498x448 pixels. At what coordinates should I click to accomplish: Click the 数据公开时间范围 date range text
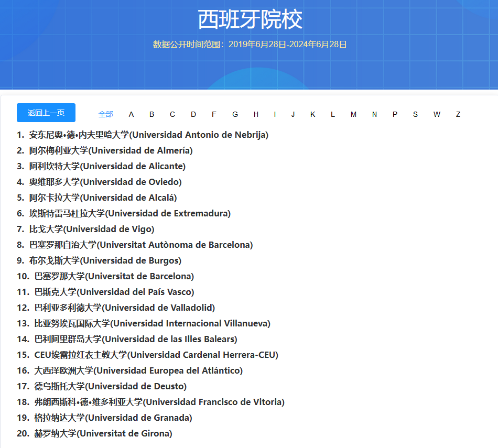(250, 45)
